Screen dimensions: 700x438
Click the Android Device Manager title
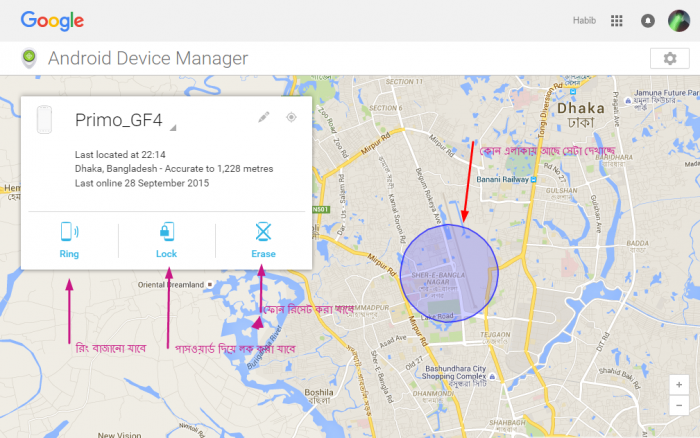click(148, 58)
